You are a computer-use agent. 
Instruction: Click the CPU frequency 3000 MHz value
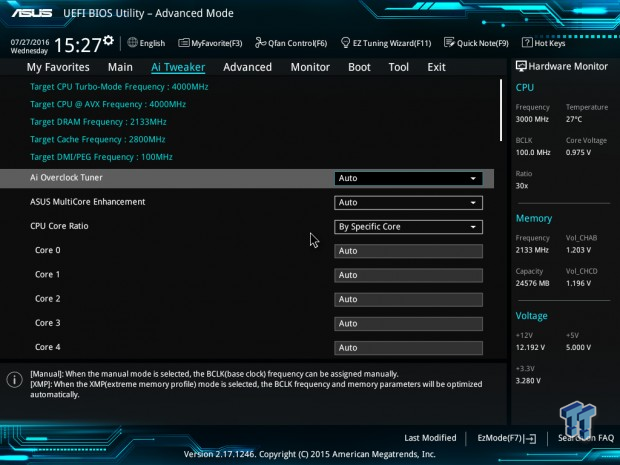point(532,119)
